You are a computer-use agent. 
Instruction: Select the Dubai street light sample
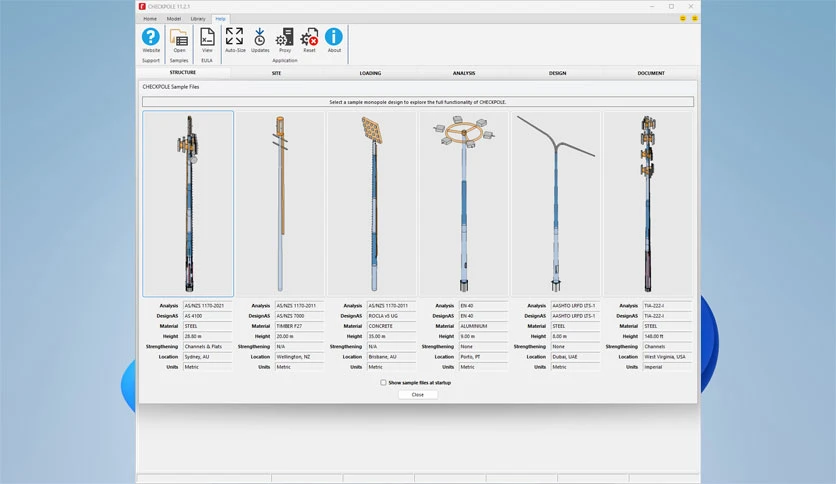coord(556,204)
